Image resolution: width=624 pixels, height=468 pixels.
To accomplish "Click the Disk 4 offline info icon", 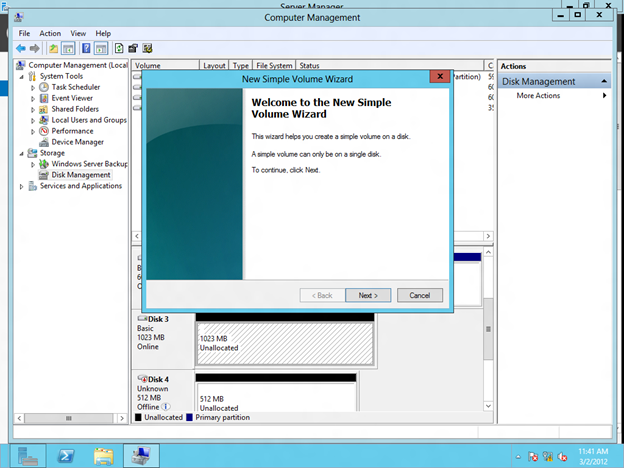I will click(x=165, y=407).
